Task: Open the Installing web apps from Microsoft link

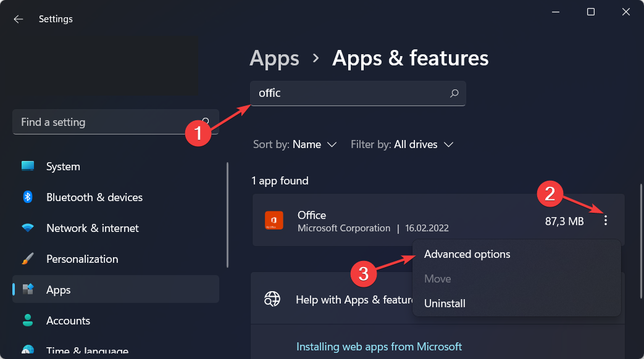Action: tap(378, 346)
